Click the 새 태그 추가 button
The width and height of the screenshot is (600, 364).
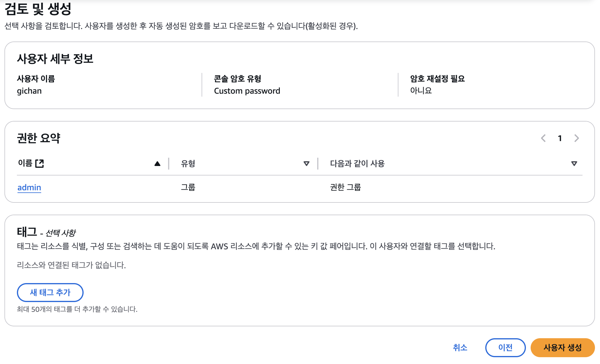[50, 292]
